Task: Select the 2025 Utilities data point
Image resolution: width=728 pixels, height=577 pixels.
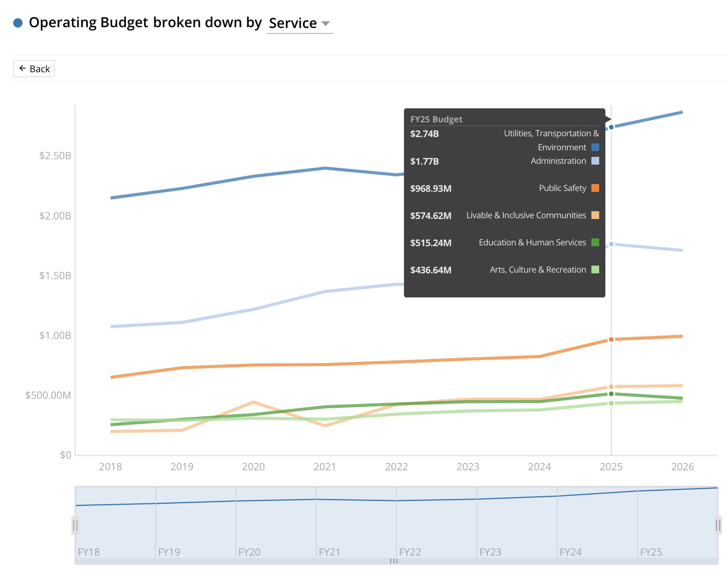Action: 611,127
